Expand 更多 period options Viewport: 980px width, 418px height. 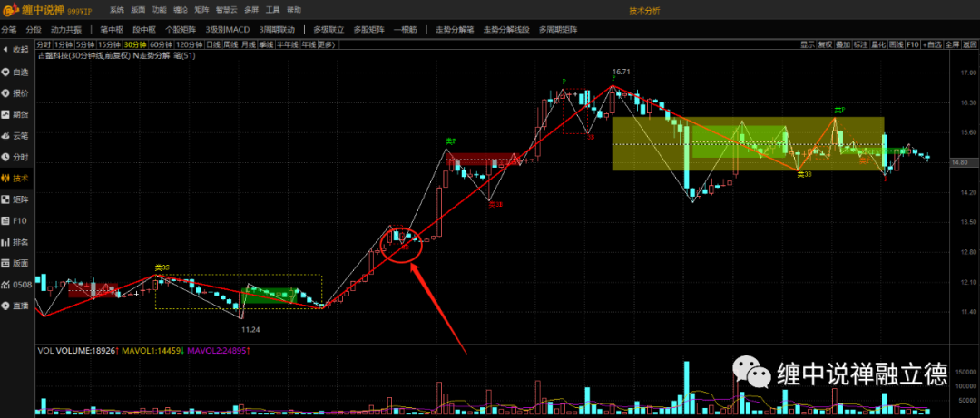pyautogui.click(x=327, y=44)
